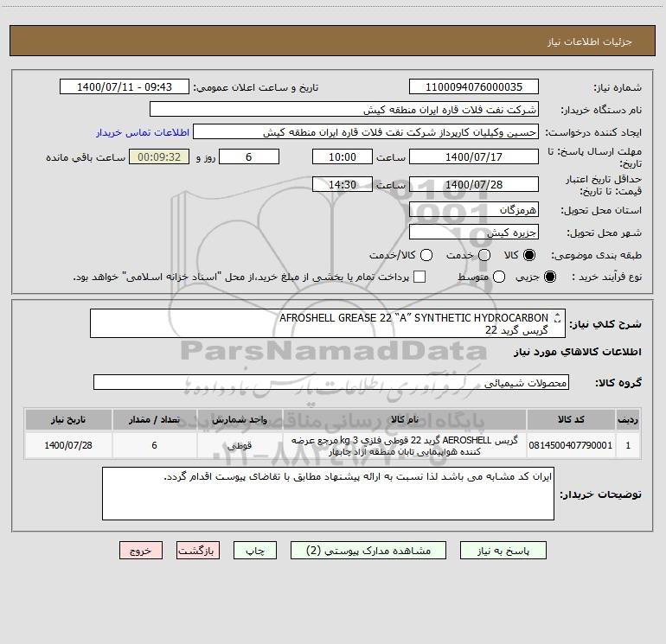Image resolution: width=666 pixels, height=644 pixels.
Task: Click the کد کالا column header
Action: 571,419
